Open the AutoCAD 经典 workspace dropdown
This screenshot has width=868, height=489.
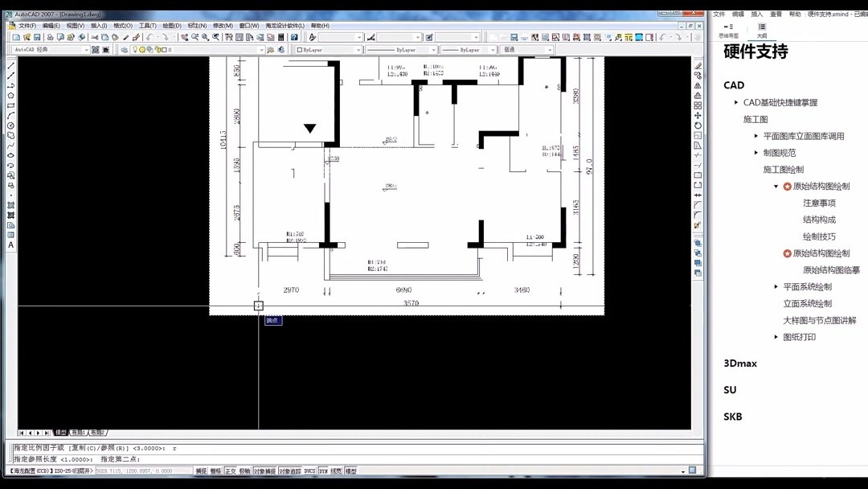(50, 50)
